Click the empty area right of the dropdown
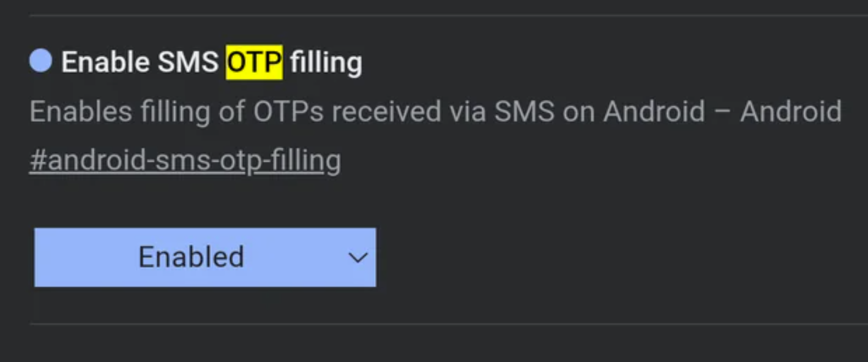The height and width of the screenshot is (362, 868). (612, 257)
